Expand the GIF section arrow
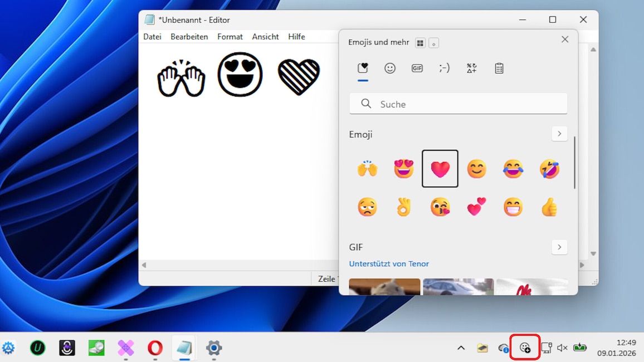 559,247
